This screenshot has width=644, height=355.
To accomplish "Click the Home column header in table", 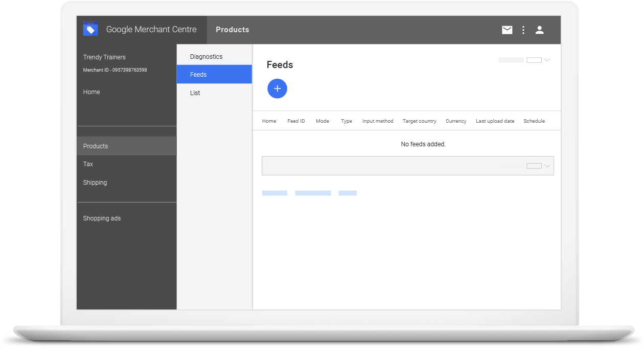I will pos(269,121).
